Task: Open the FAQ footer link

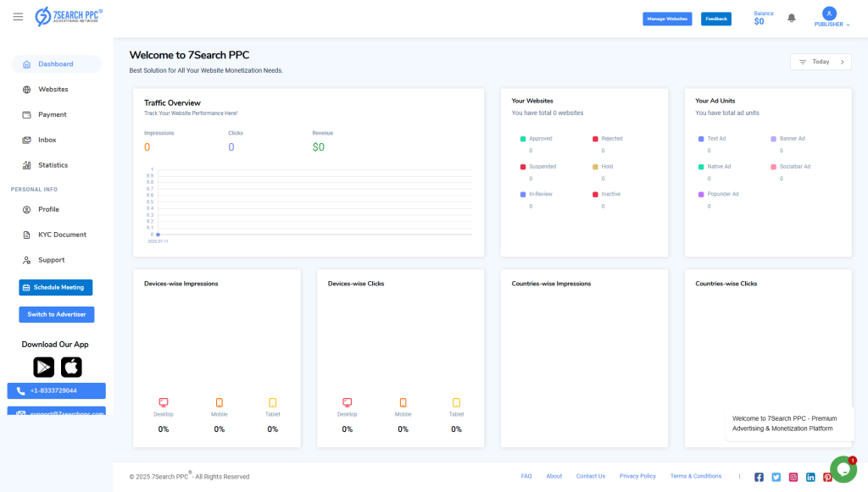Action: click(x=526, y=476)
